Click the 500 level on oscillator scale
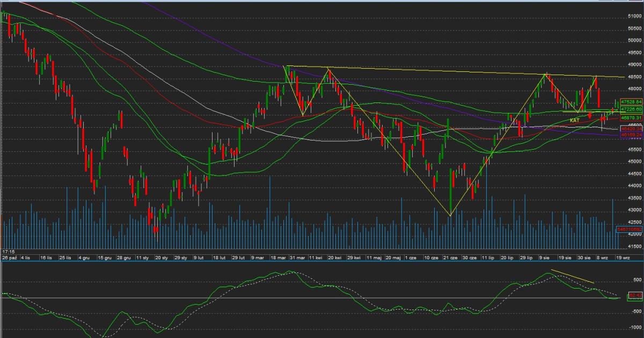The width and height of the screenshot is (644, 338). point(636,280)
